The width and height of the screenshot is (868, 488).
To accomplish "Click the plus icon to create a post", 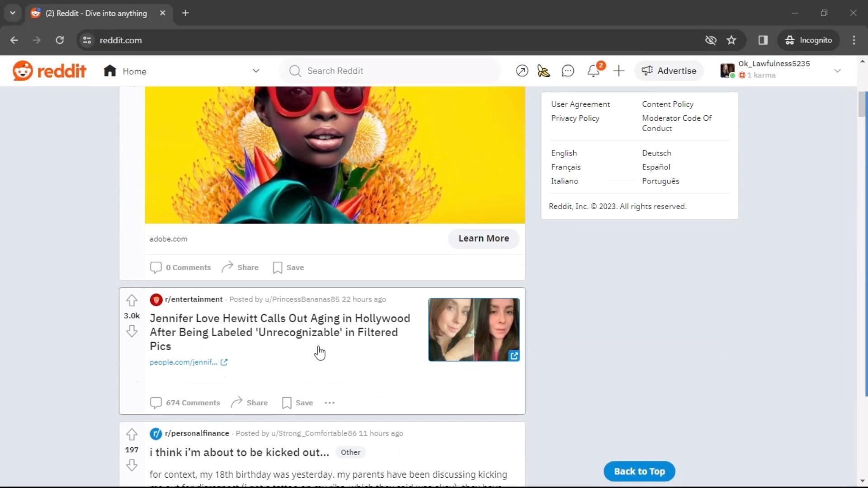I will (618, 71).
